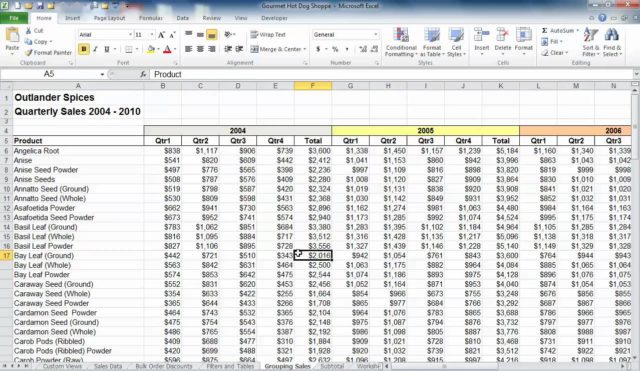Click the Paste clipboard icon
This screenshot has width=640, height=371.
(12, 35)
